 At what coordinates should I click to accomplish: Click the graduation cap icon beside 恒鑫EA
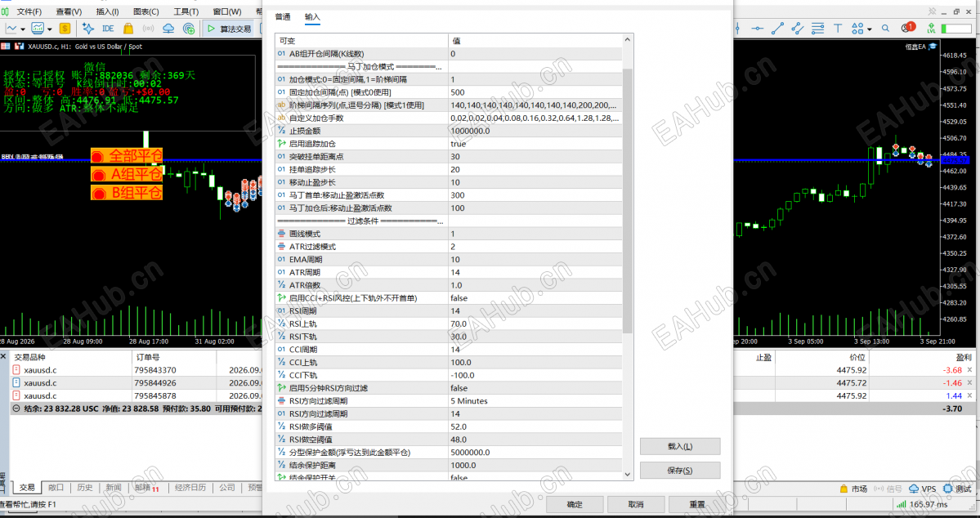click(x=933, y=47)
